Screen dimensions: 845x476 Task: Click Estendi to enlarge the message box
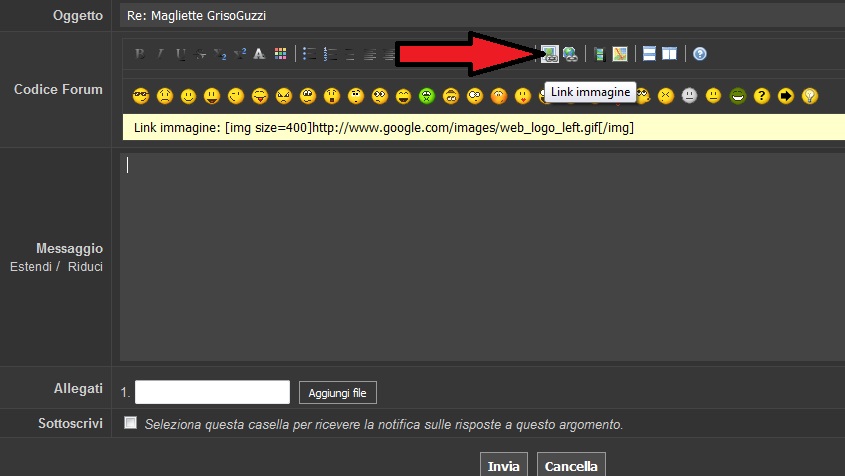point(31,267)
